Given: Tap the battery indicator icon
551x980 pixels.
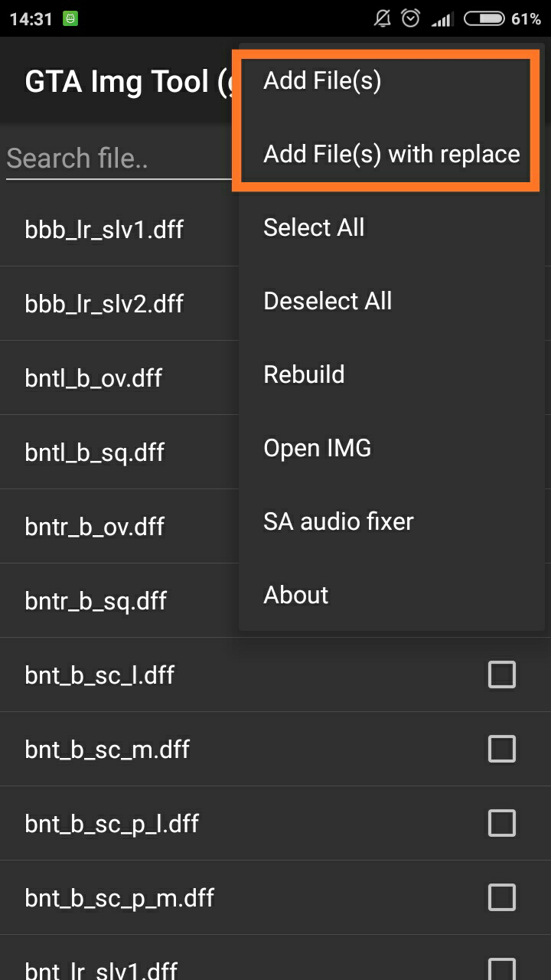Looking at the screenshot, I should (x=484, y=18).
